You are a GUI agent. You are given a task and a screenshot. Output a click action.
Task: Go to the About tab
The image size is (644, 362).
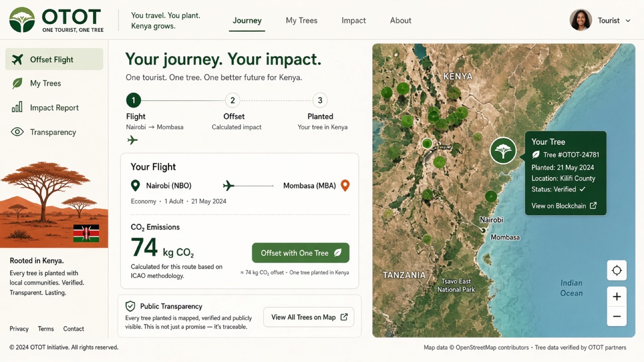pyautogui.click(x=400, y=21)
